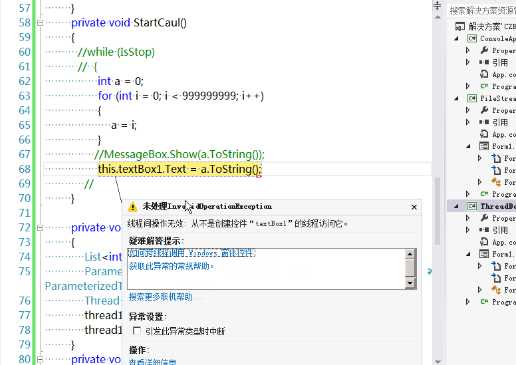516x365 pixels.
Task: Expand Program.cs under the ConsoleAp project
Action: click(x=468, y=86)
